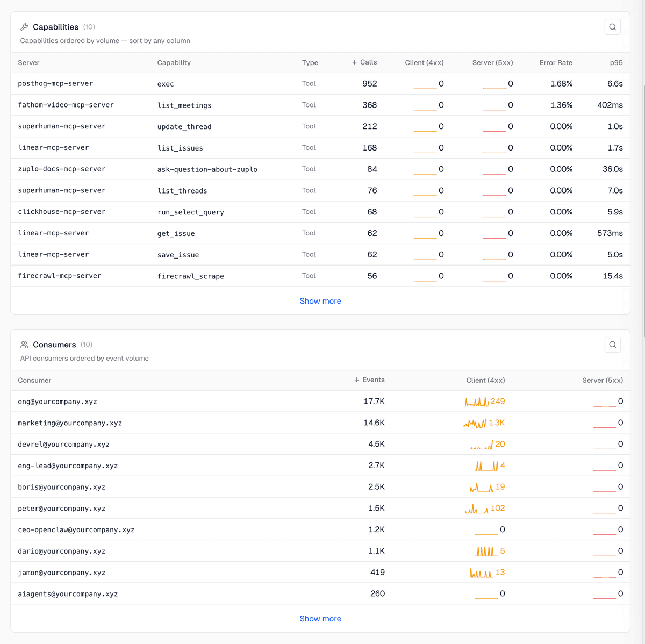Click the 1.36% error rate value
Viewport: 645px width, 644px height.
tap(561, 105)
